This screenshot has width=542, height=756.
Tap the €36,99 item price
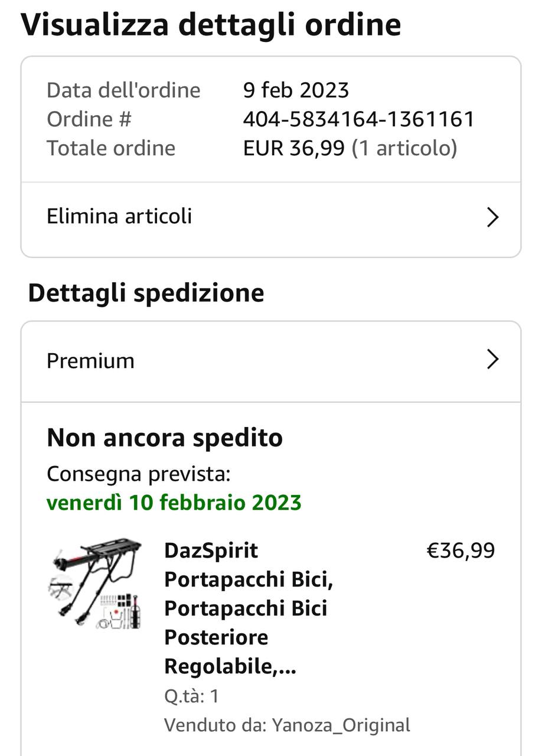pyautogui.click(x=461, y=550)
